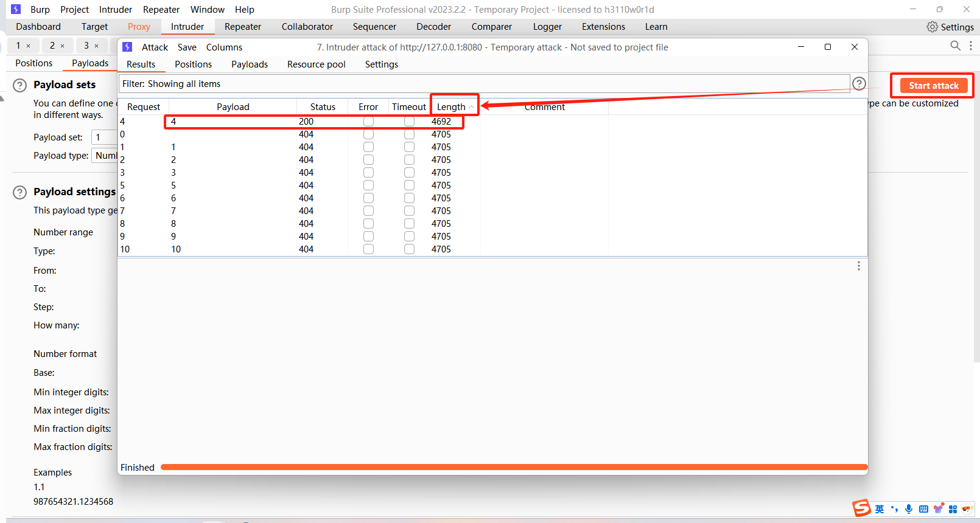Toggle Error checkbox for payload 4 row
The image size is (980, 523).
(x=368, y=122)
